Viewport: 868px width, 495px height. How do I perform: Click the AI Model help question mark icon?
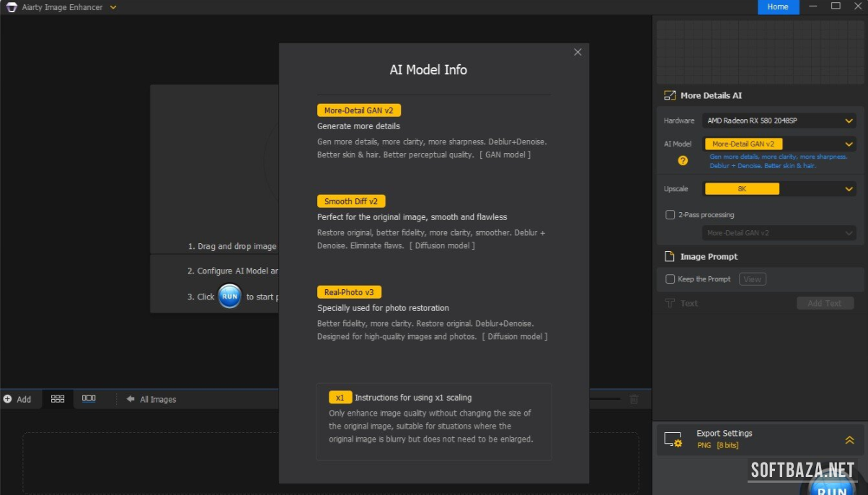point(683,161)
